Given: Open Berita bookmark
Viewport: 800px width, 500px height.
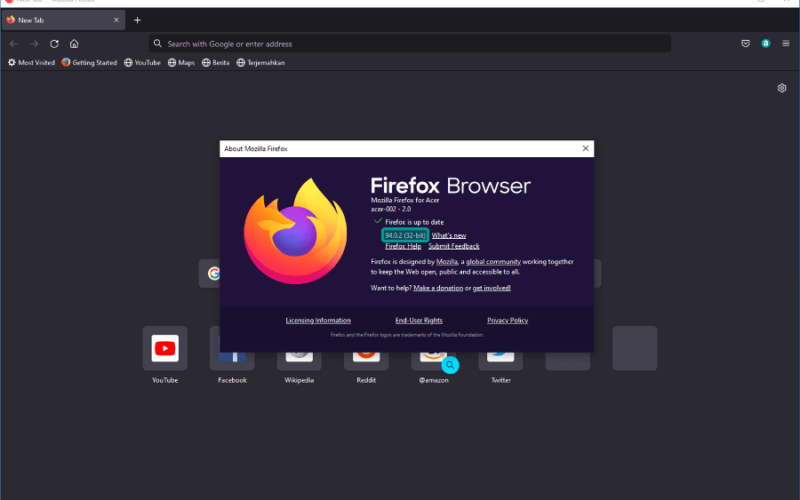Looking at the screenshot, I should click(x=215, y=63).
